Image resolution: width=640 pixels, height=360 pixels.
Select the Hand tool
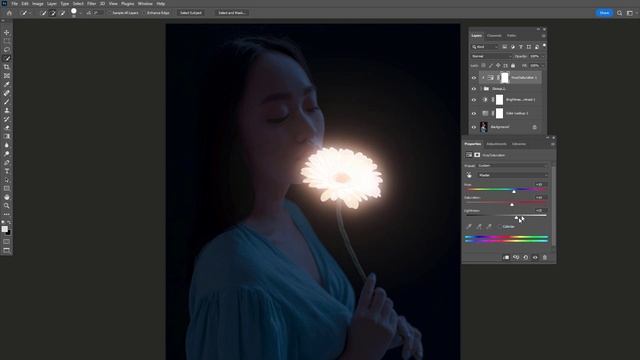(7, 197)
